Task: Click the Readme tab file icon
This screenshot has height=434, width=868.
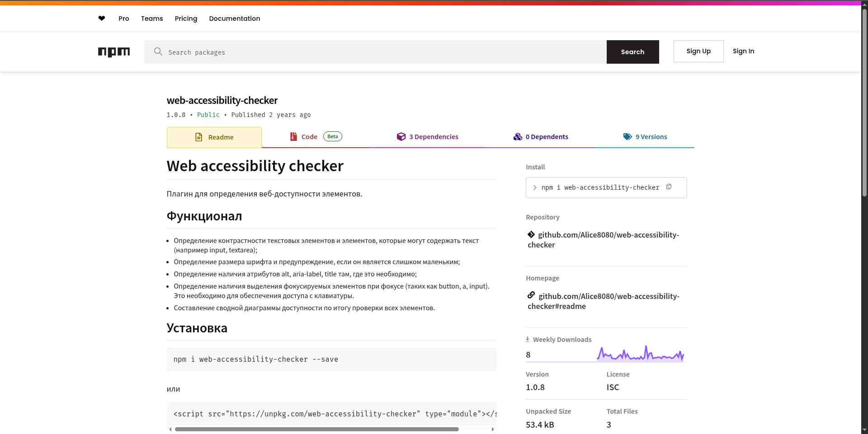Action: tap(198, 137)
